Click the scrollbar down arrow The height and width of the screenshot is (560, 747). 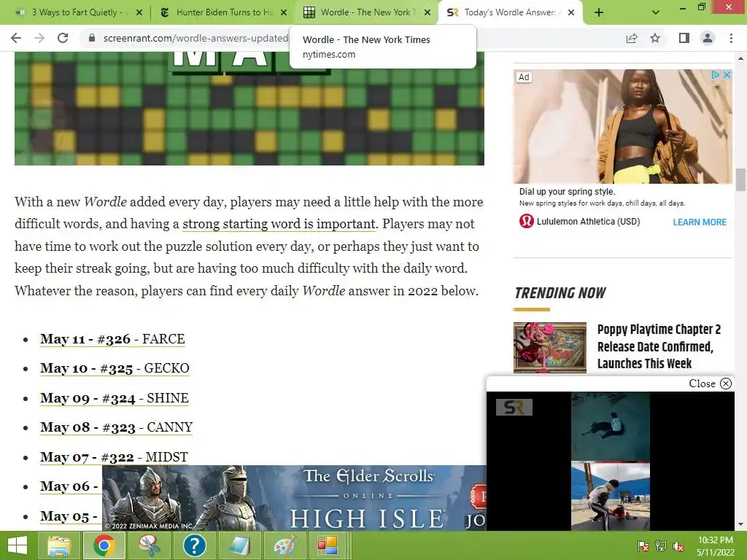coord(740,524)
